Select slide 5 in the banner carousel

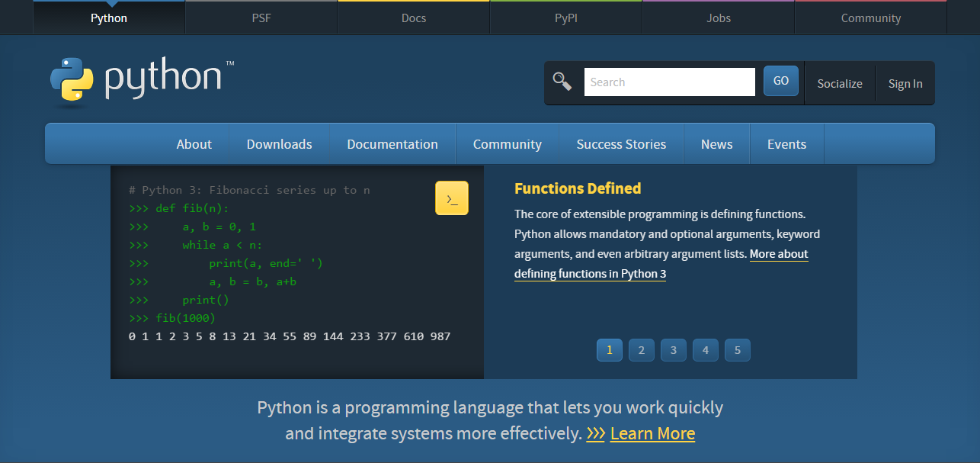(x=737, y=349)
